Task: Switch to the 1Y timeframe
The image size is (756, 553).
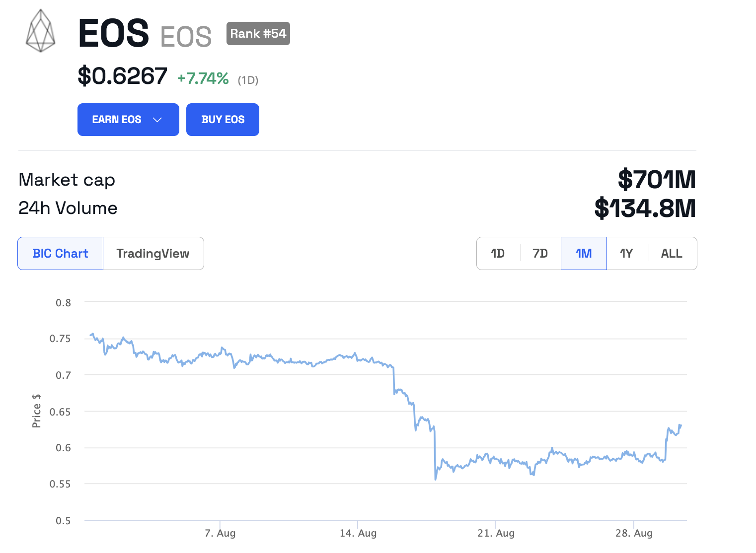Action: pyautogui.click(x=627, y=253)
